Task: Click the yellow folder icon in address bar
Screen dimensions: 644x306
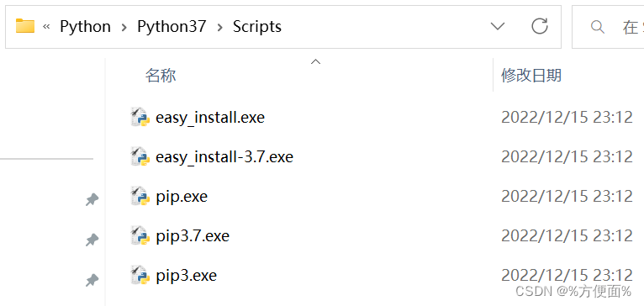Action: click(x=25, y=26)
